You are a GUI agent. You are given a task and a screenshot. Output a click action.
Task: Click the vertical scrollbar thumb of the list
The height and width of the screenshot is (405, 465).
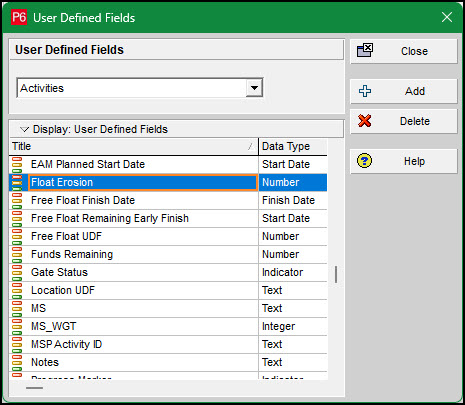pos(336,274)
